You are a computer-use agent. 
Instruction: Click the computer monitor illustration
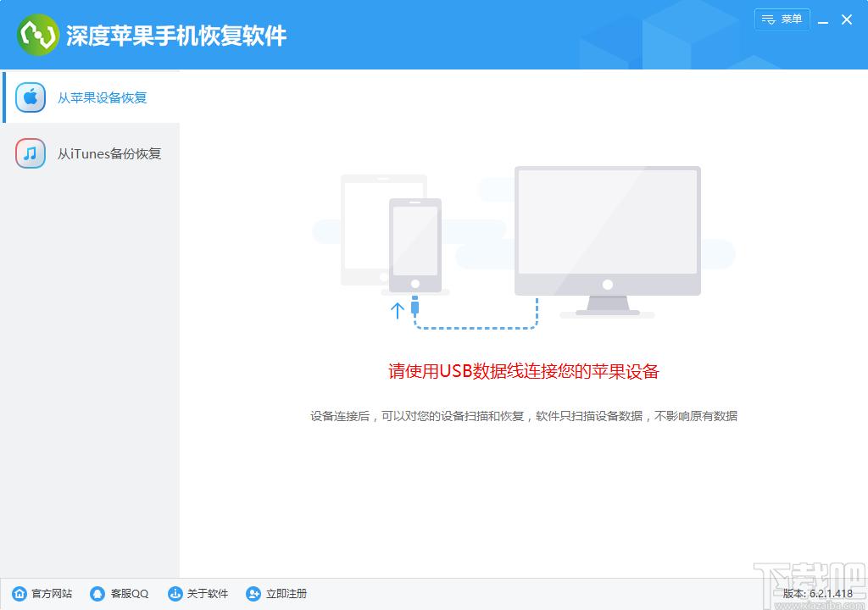point(607,241)
